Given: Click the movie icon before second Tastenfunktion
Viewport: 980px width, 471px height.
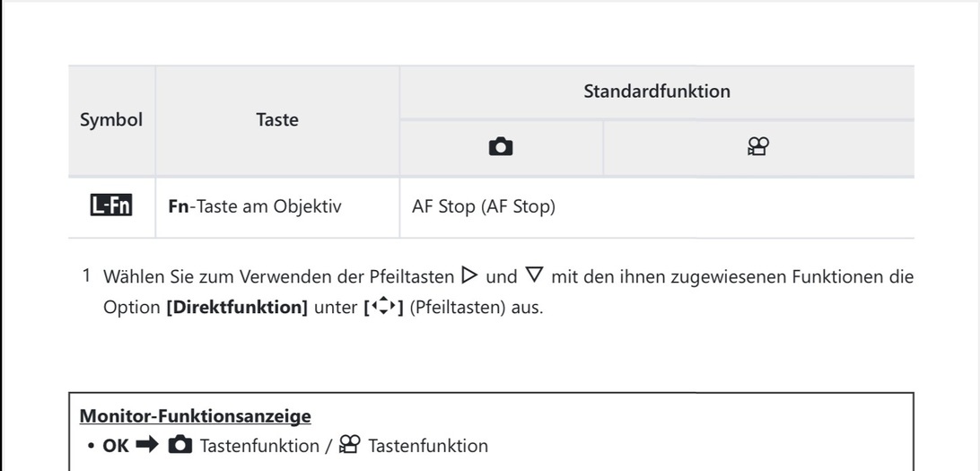Looking at the screenshot, I should 349,446.
